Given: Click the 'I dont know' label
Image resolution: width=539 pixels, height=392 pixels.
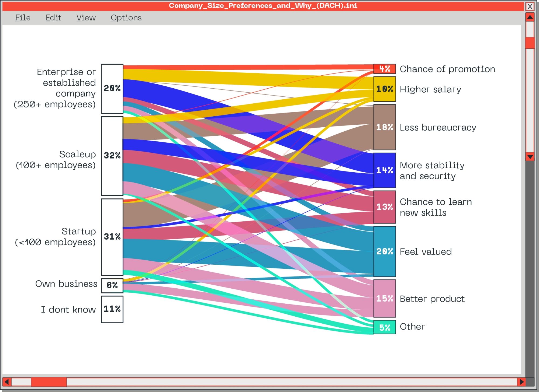Looking at the screenshot, I should [x=68, y=310].
